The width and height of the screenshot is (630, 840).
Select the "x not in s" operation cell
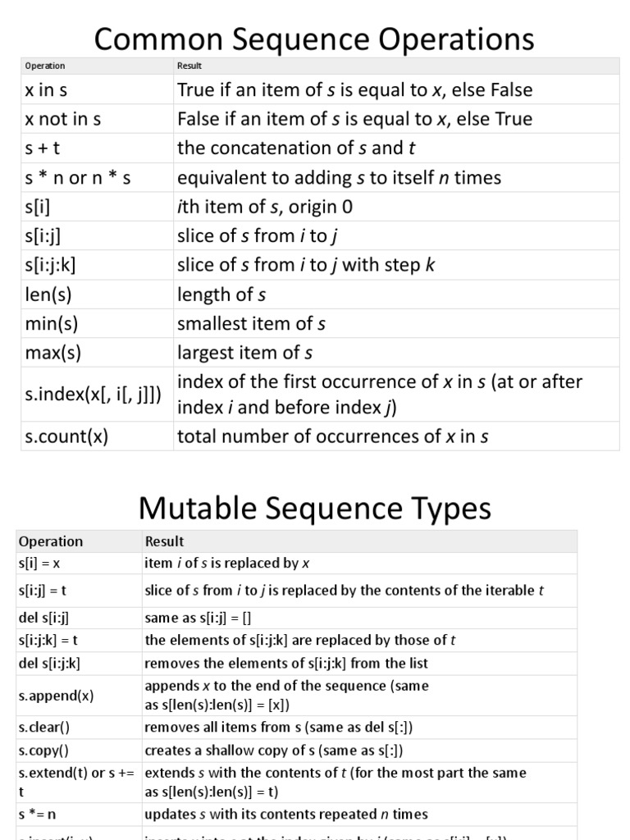click(63, 119)
